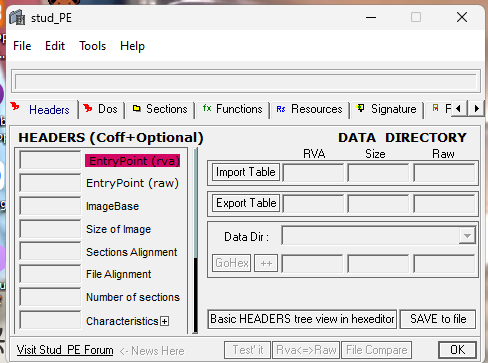Open the Visit Stud_PE Forum link
488x363 pixels.
pos(65,350)
